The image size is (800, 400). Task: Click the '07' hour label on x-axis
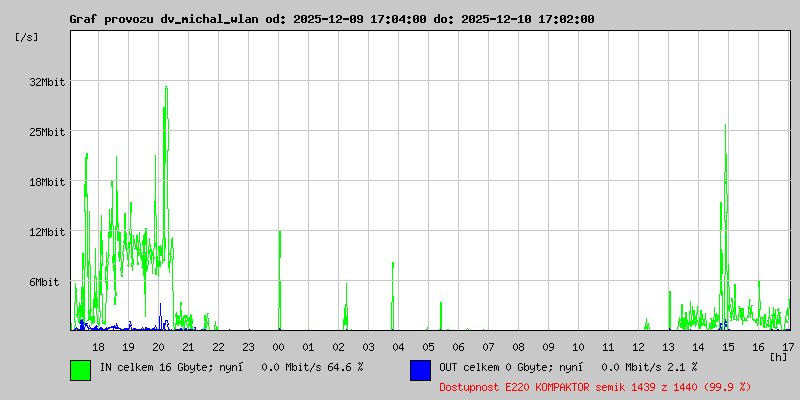coord(488,347)
